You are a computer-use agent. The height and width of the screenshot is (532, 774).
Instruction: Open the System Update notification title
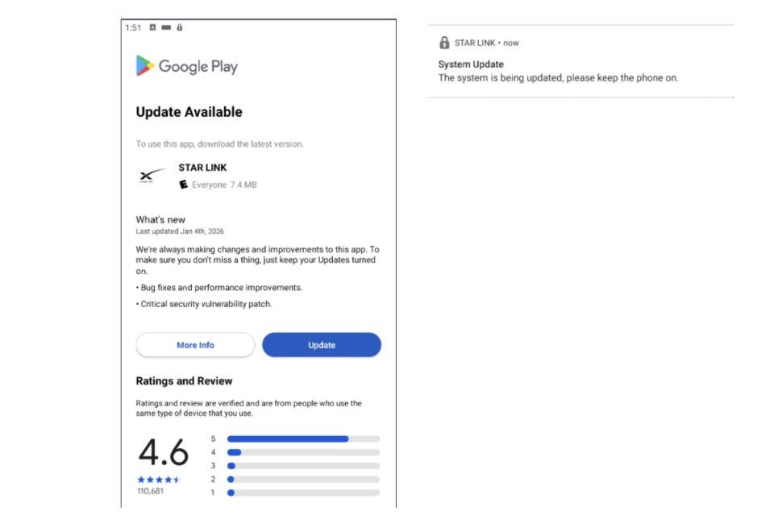[x=471, y=64]
